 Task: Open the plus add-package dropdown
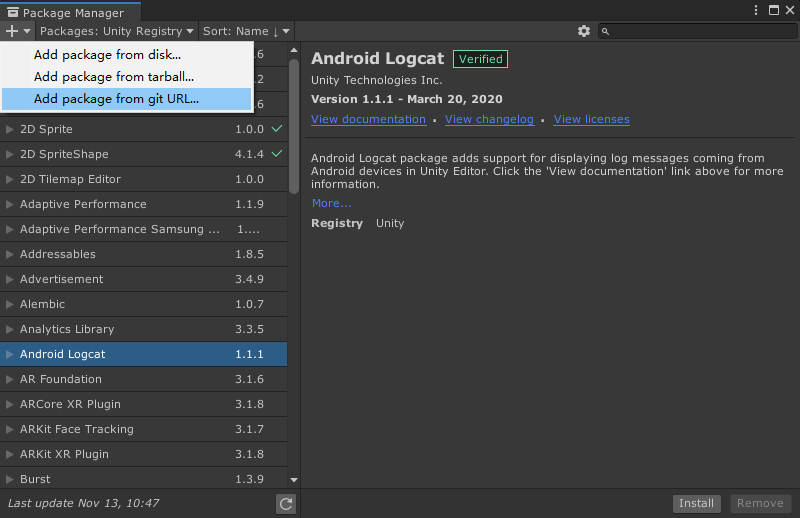click(x=17, y=31)
